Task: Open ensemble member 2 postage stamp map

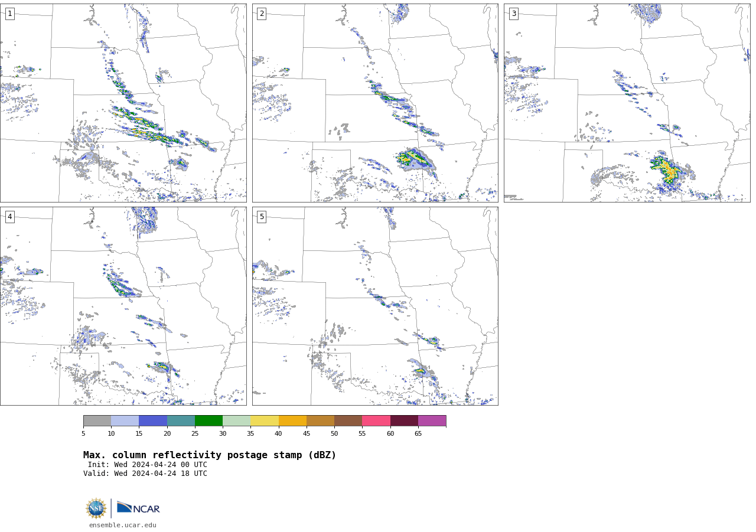Action: coord(375,103)
